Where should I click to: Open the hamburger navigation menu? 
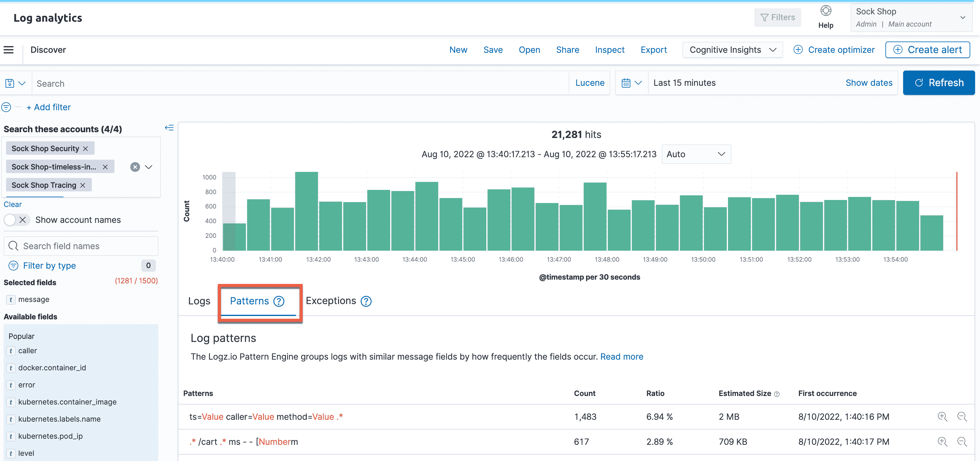[8, 50]
